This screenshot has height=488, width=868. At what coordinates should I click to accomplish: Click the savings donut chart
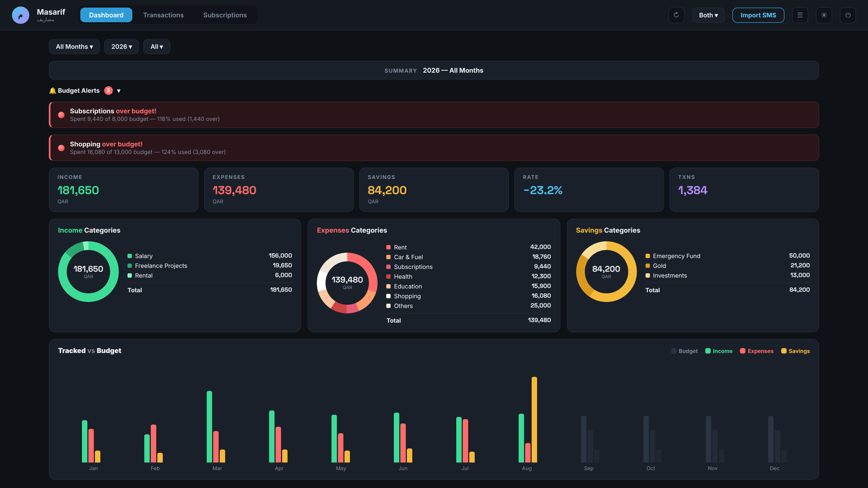pyautogui.click(x=606, y=272)
